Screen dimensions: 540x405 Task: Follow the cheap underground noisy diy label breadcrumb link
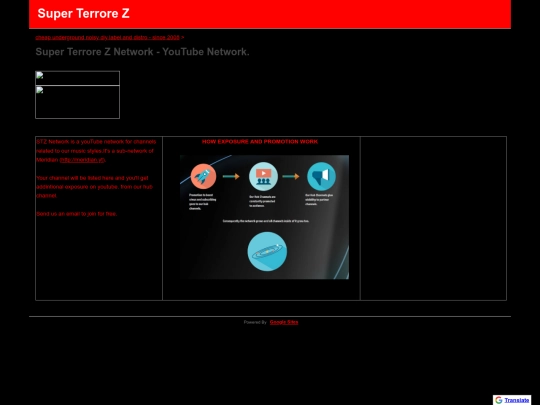[x=107, y=37]
